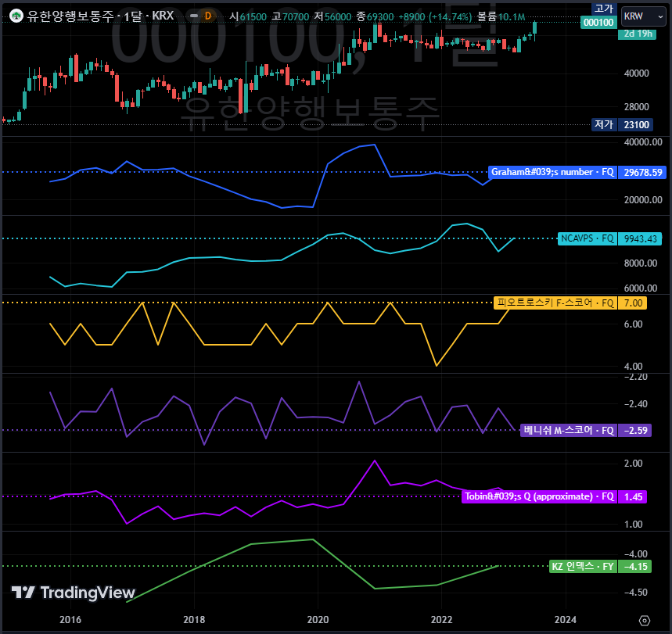Click the Yuhan company logo icon
Screen dimensions: 672x634
point(16,16)
